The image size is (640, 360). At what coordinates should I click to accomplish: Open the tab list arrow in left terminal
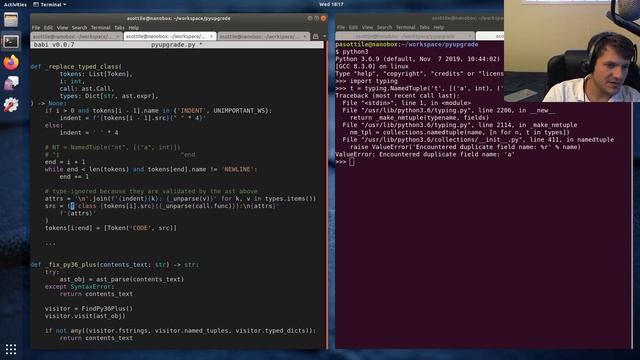coord(324,36)
